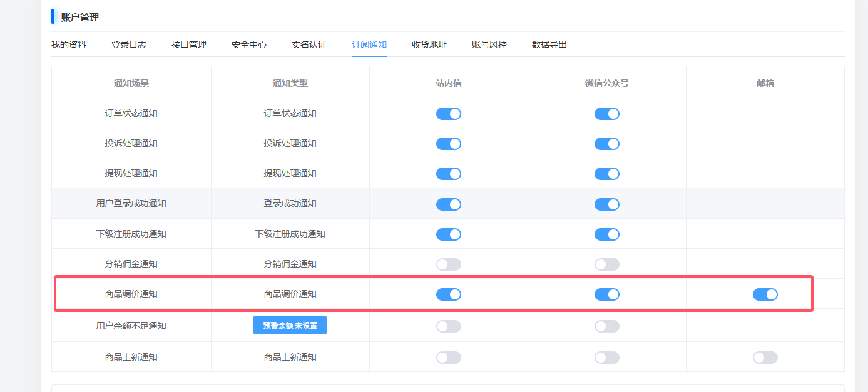Switch to the 登录日志 tab
Viewport: 868px width, 392px height.
click(x=129, y=44)
